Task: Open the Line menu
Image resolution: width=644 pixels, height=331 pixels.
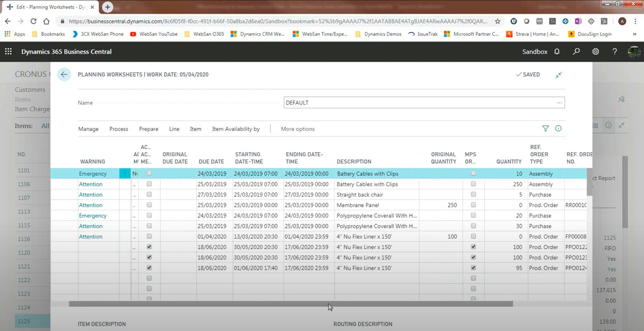Action: click(174, 129)
